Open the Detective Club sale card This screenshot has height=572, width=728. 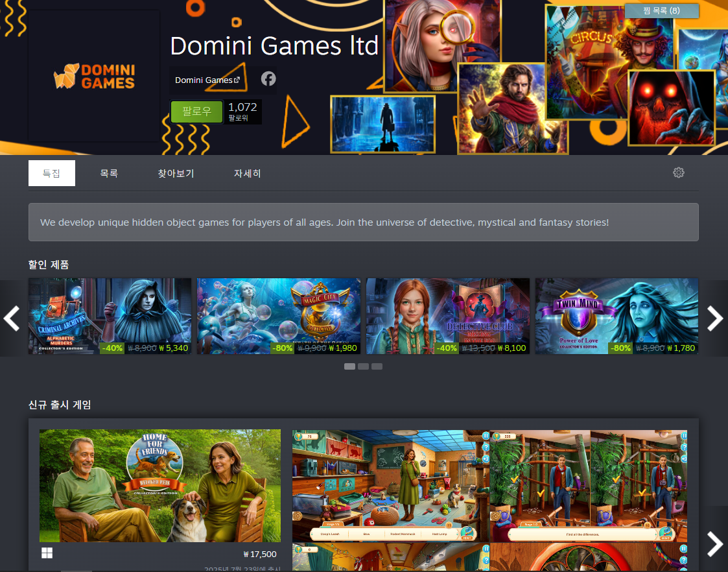click(x=447, y=316)
